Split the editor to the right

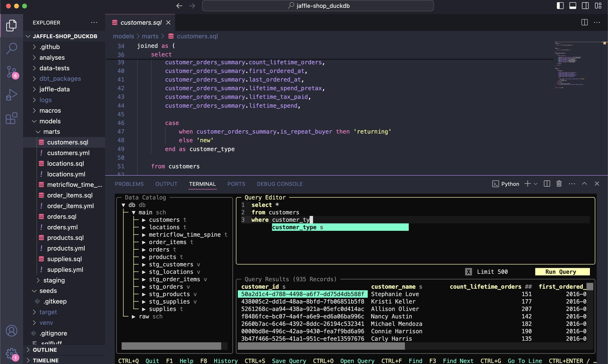point(584,22)
